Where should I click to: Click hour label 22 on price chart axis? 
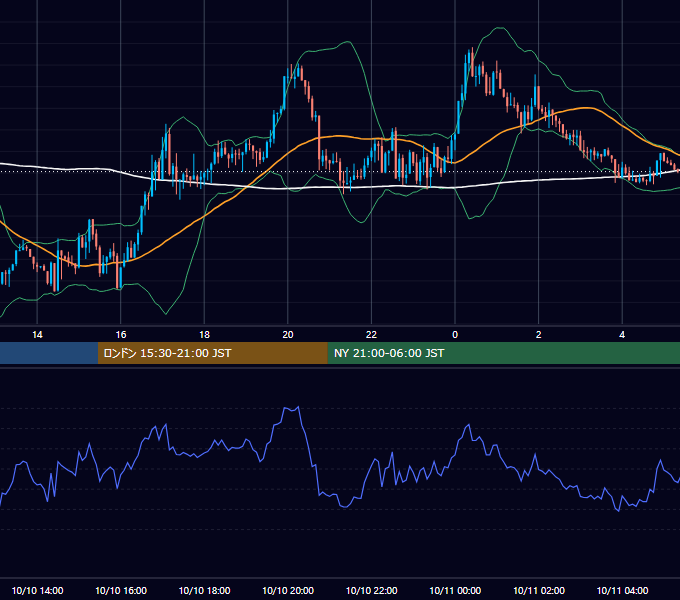[371, 335]
